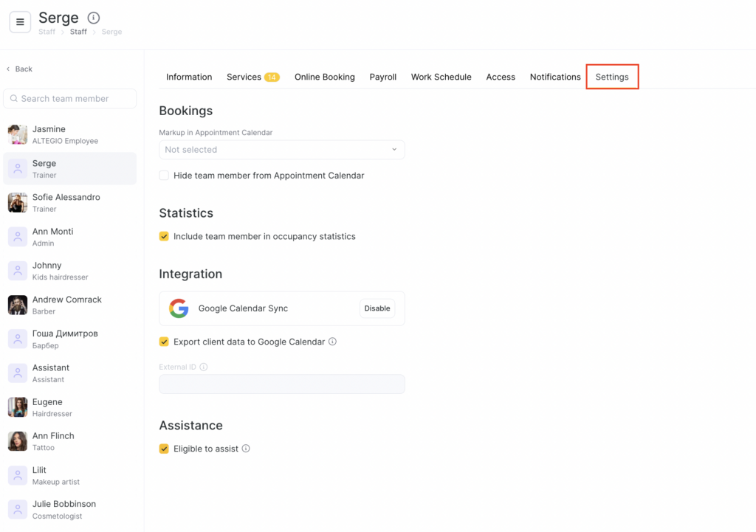
Task: Click Andrew Comrack's avatar photo
Action: (x=18, y=305)
